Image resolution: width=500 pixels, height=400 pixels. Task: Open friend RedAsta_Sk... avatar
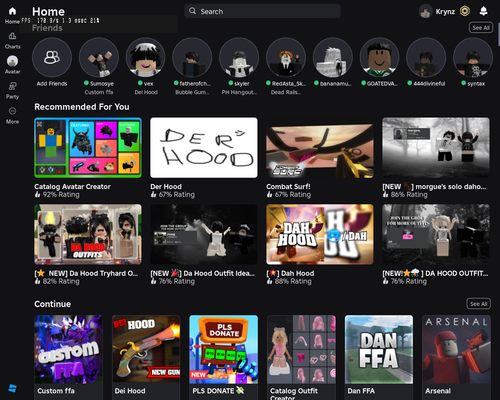(x=286, y=57)
